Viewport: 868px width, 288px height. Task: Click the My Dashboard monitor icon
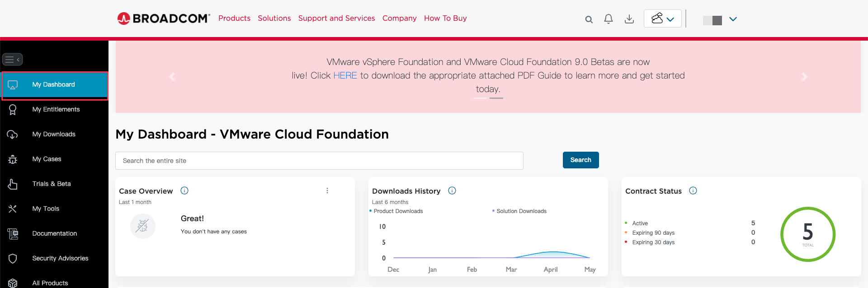coord(13,85)
